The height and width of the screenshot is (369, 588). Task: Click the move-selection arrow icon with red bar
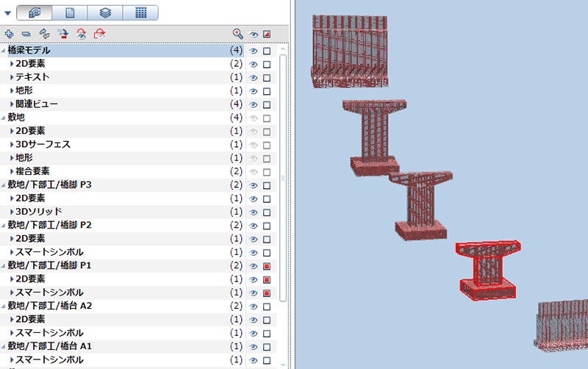click(62, 34)
